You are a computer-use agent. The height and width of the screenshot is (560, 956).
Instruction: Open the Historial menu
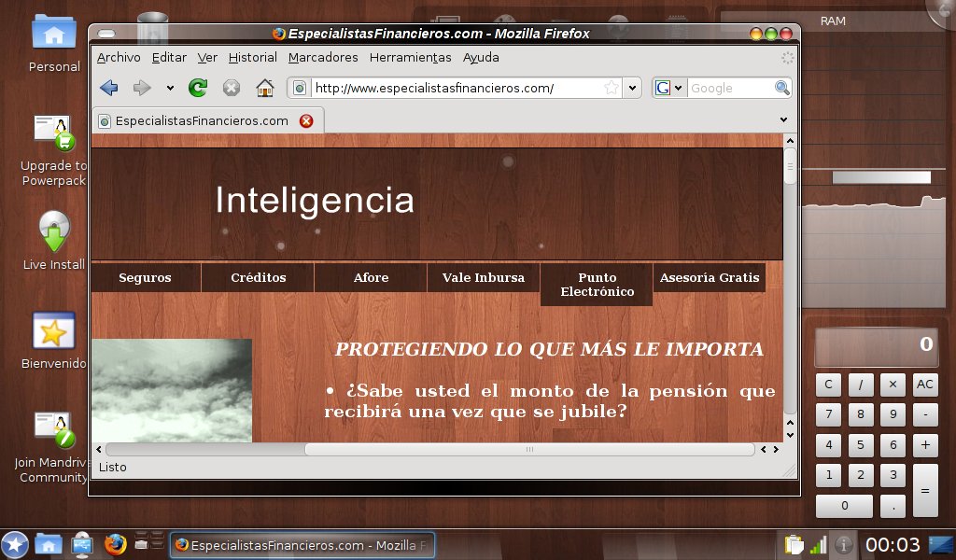pyautogui.click(x=252, y=57)
